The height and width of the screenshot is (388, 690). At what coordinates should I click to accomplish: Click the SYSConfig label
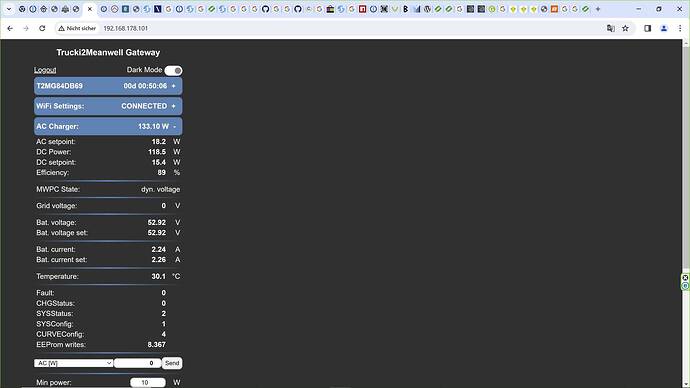pyautogui.click(x=55, y=324)
